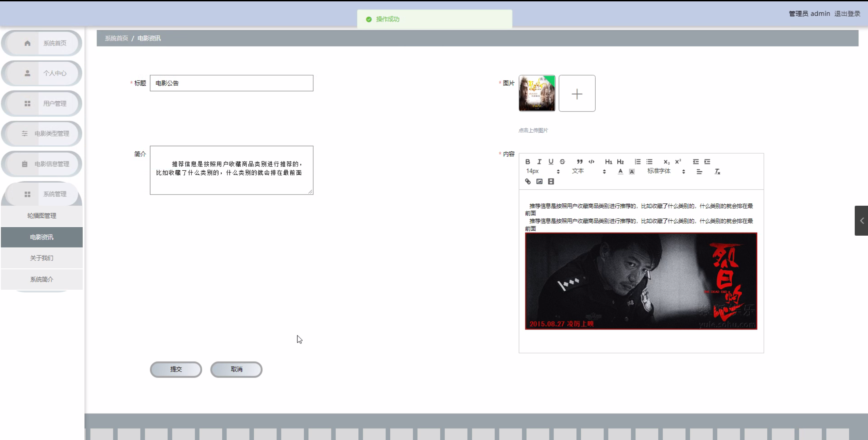The height and width of the screenshot is (440, 868).
Task: Expand the 用户管理 sidebar menu
Action: tap(42, 103)
